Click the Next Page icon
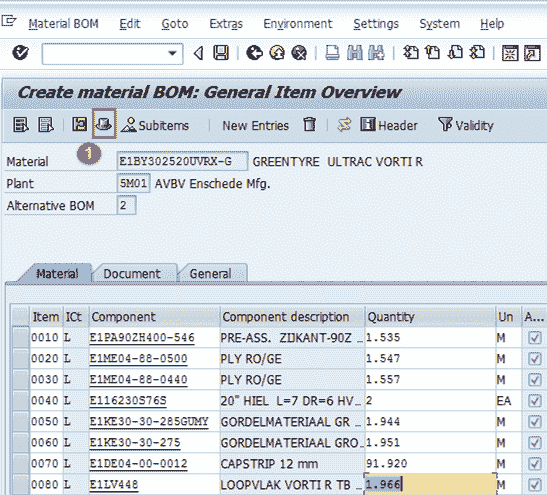 point(455,53)
